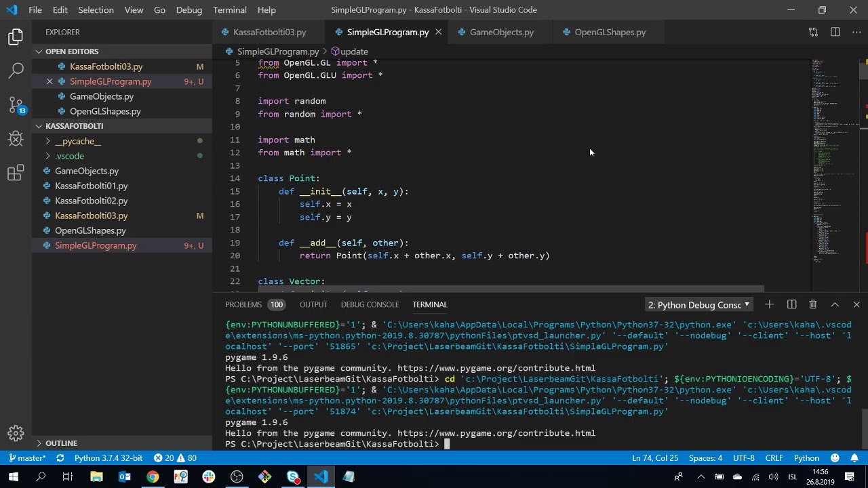Open the Explorer view in activity bar
This screenshot has height=488, width=868.
[16, 37]
